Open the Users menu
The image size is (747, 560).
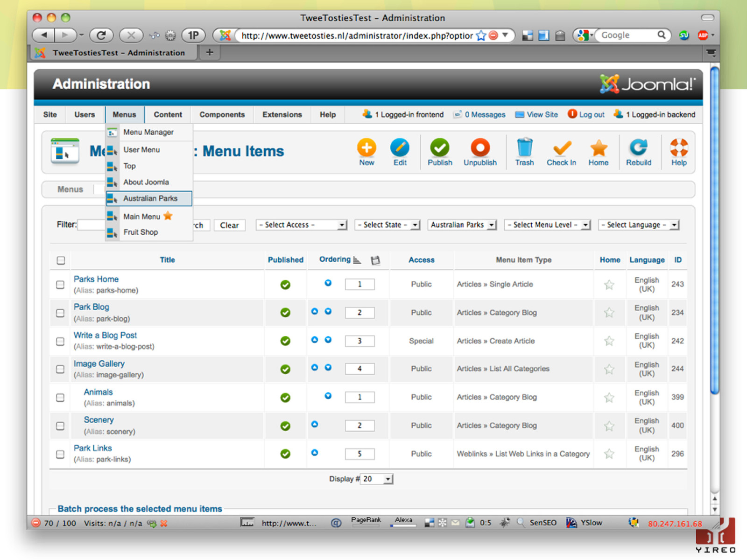(85, 114)
